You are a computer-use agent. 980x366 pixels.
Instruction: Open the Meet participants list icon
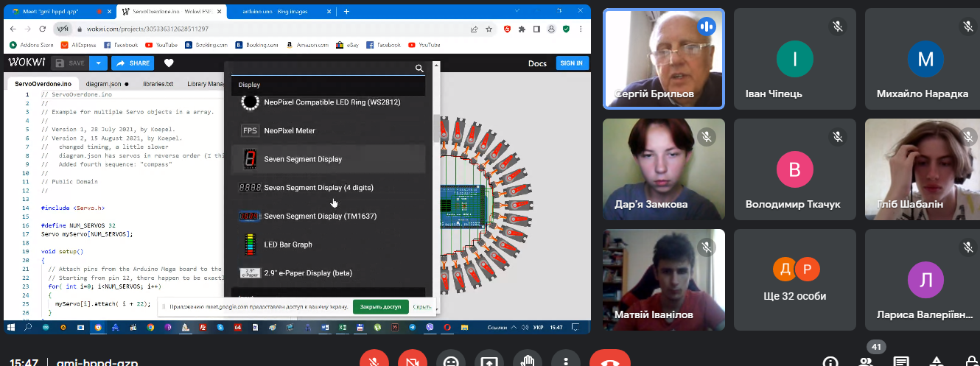pos(867,362)
